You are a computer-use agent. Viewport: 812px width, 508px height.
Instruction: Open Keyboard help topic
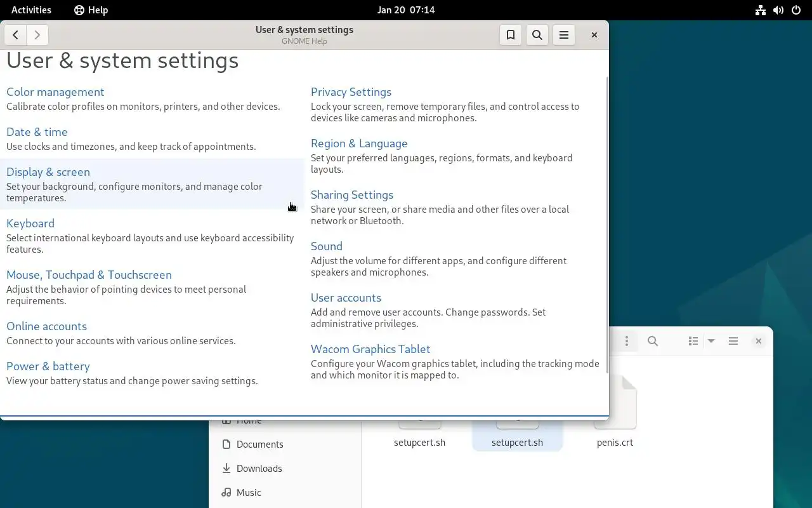pos(30,224)
